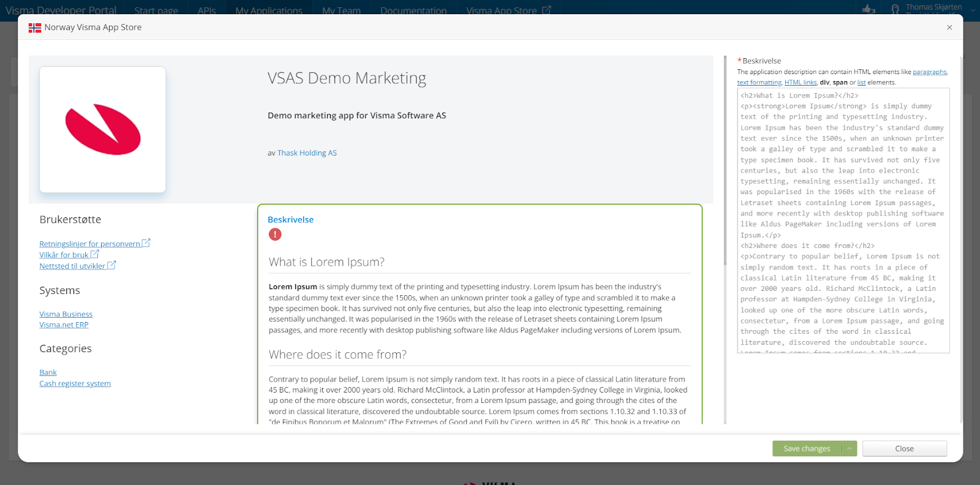Open the Bank category link
The width and height of the screenshot is (980, 485).
coord(48,372)
